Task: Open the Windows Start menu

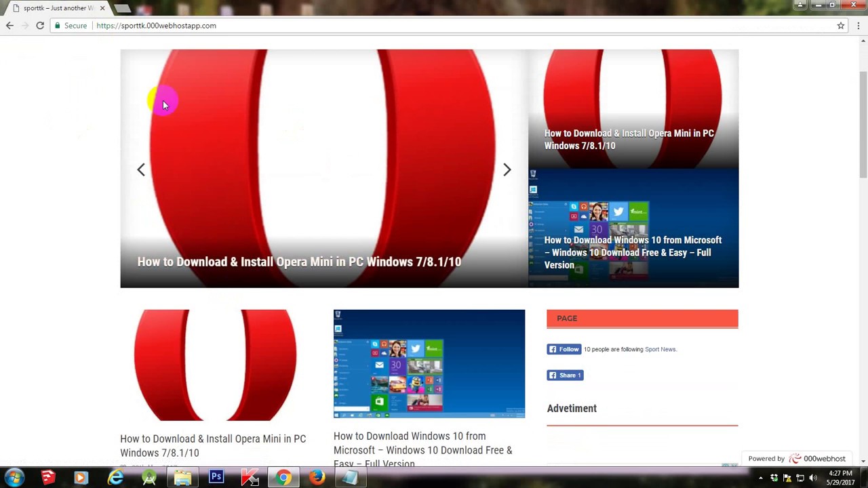Action: [14, 478]
